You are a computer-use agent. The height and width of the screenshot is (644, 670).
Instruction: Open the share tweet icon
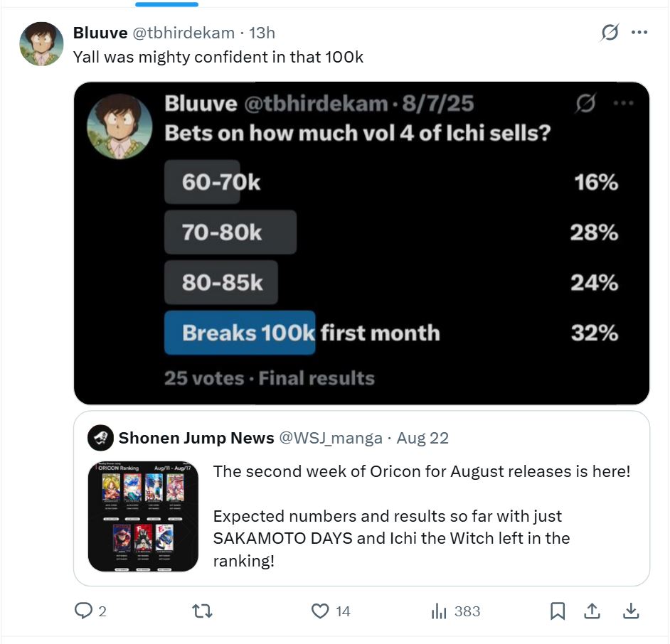[x=592, y=611]
